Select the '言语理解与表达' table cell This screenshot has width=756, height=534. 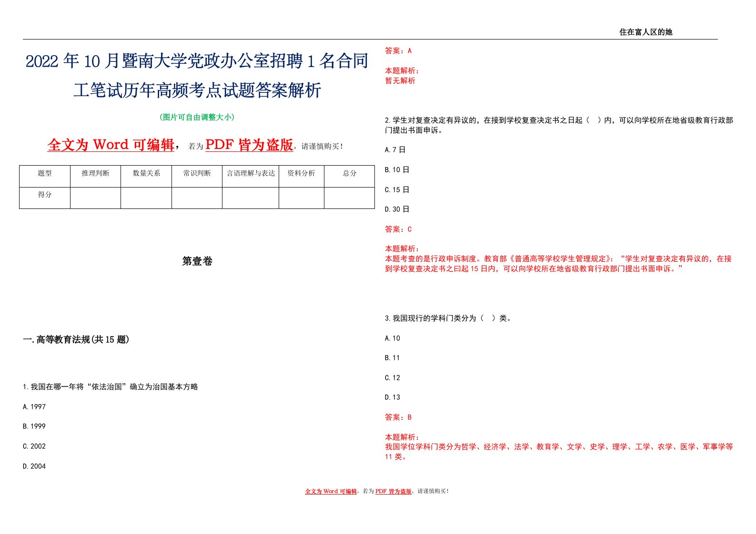pyautogui.click(x=251, y=176)
